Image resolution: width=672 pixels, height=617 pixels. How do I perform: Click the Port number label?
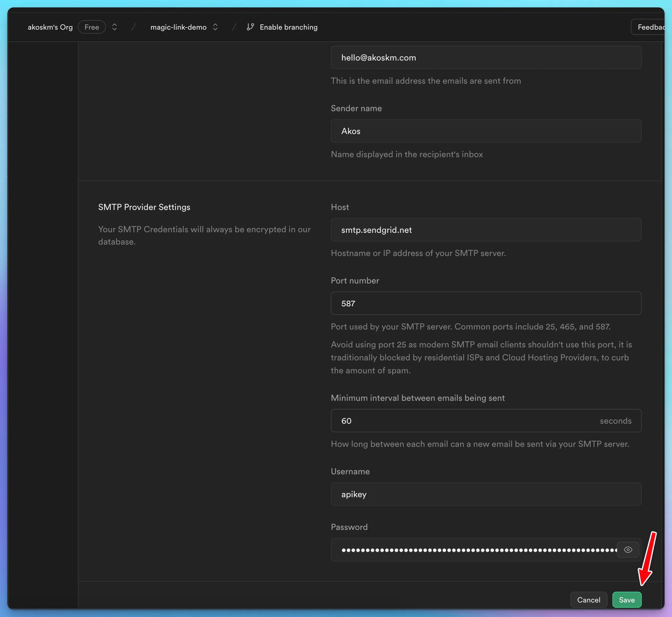pos(355,280)
